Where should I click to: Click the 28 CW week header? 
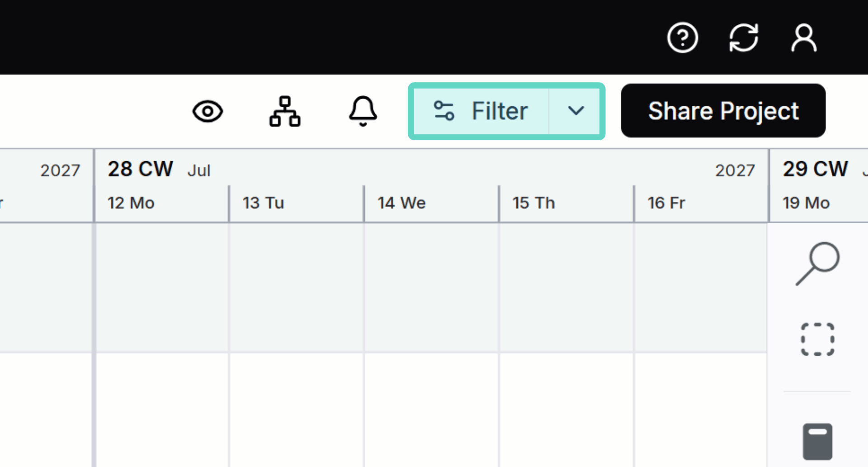[x=140, y=169]
